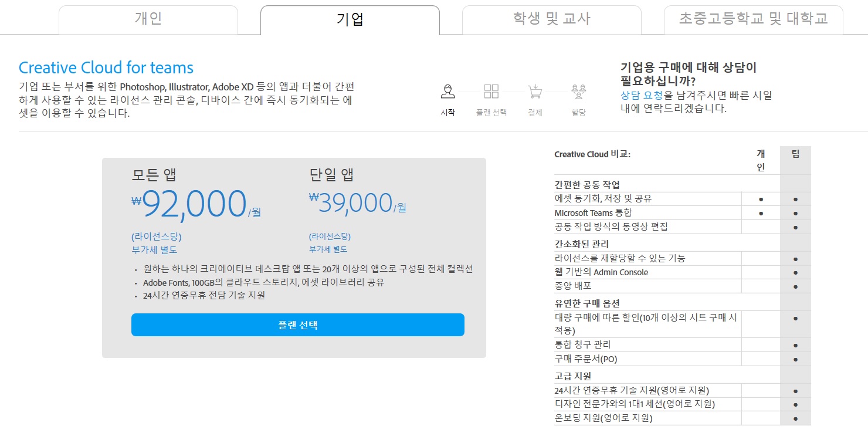Click the 라이선스를 재할당할 수 있는 기능 row
Image resolution: width=868 pixels, height=436 pixels.
point(682,259)
